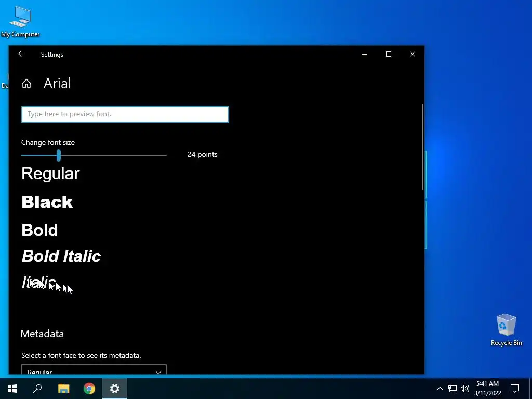Open the Settings home icon

[26, 84]
